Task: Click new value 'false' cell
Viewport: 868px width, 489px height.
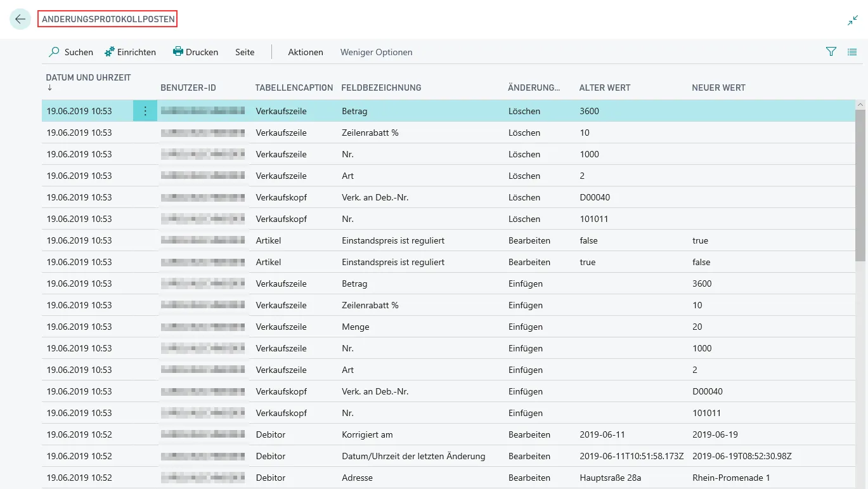Action: tap(701, 262)
